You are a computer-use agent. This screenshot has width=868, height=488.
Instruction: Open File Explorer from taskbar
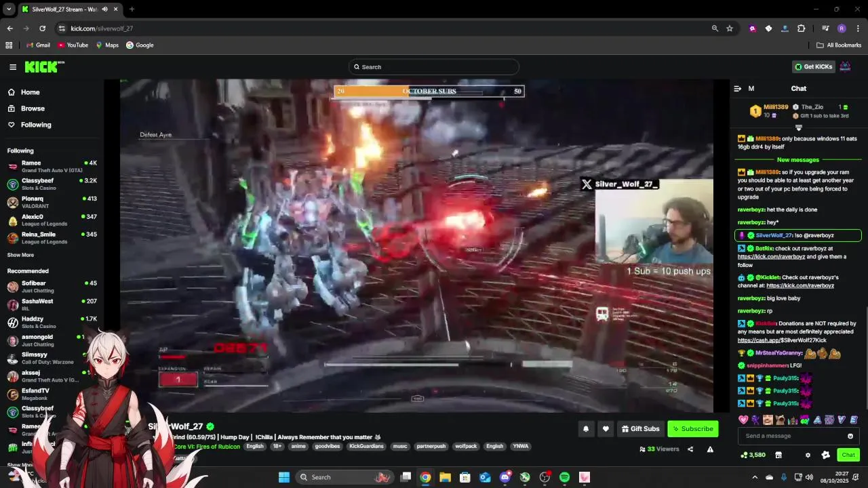pos(445,477)
